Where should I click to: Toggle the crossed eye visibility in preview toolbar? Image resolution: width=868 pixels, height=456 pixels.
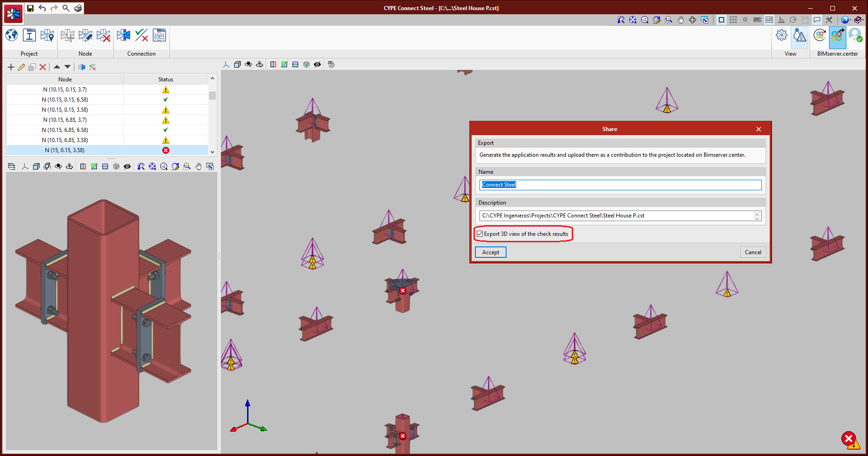coord(127,166)
